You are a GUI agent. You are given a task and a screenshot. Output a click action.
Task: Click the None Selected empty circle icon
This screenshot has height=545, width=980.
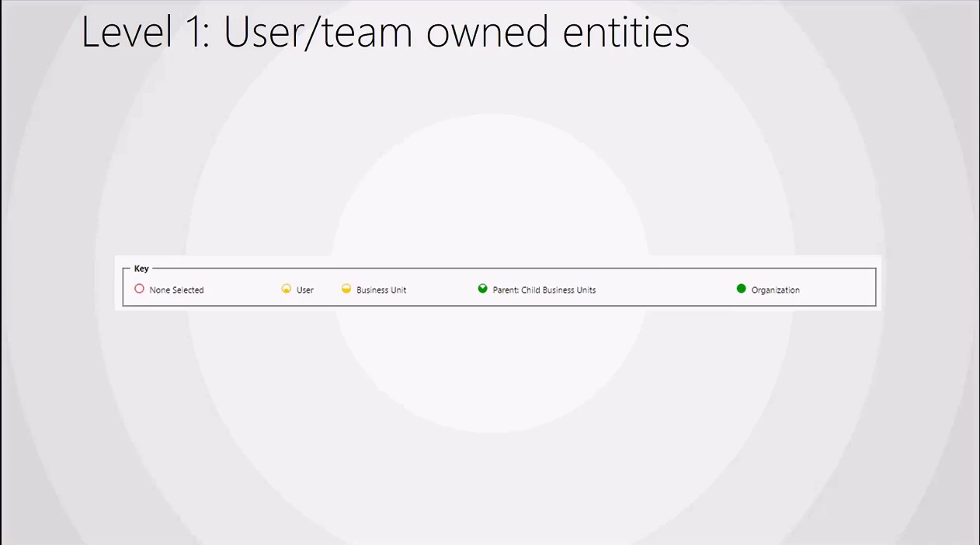tap(139, 289)
